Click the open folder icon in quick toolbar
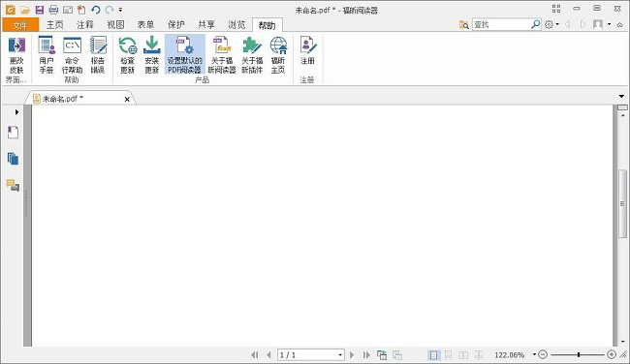This screenshot has height=364, width=630. tap(25, 10)
